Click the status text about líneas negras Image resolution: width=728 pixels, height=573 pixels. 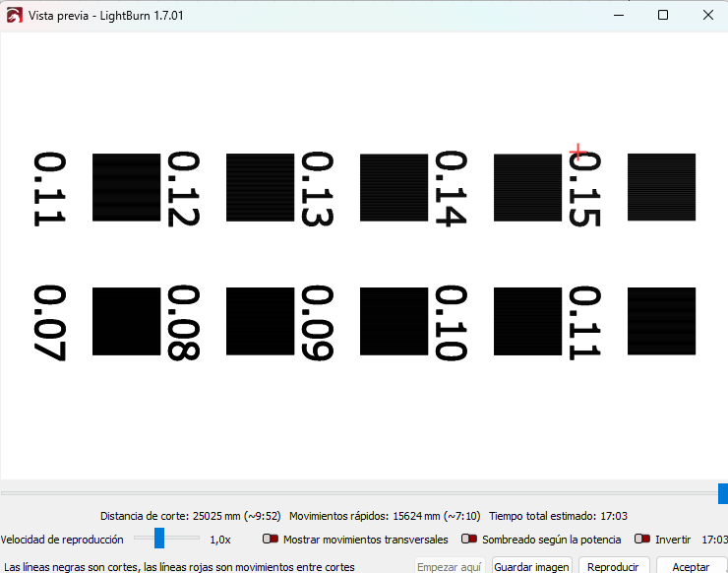point(179,567)
